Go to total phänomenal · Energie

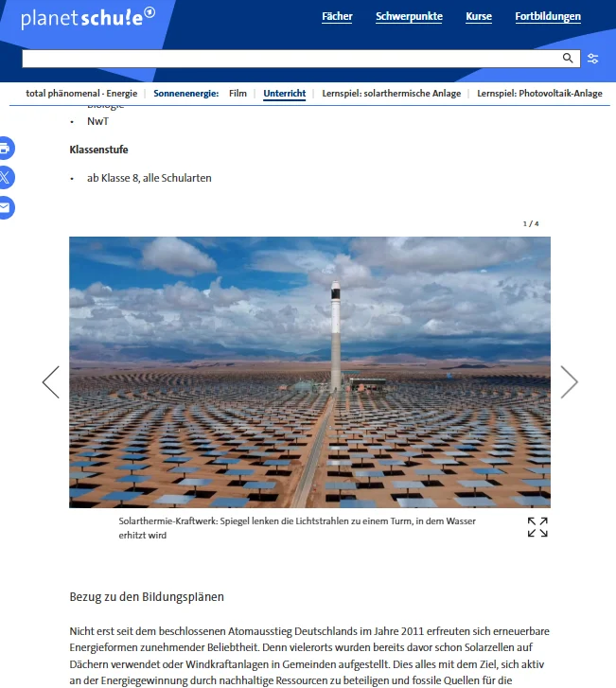(x=81, y=94)
